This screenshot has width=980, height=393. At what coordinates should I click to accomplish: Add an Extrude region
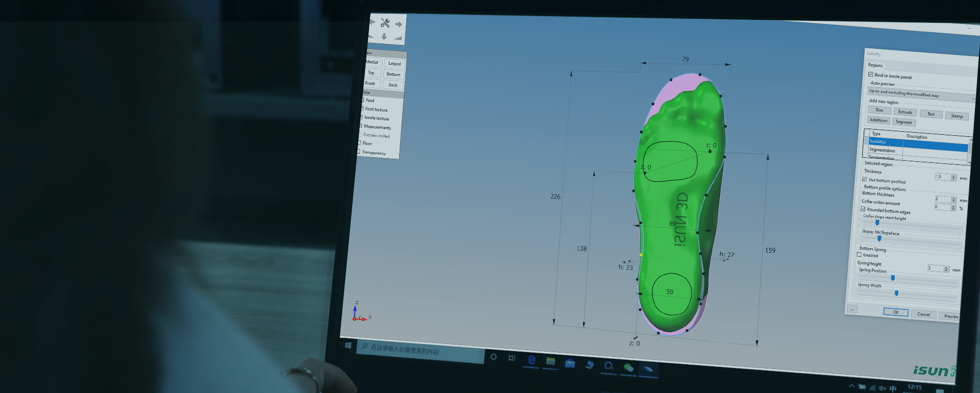pos(905,112)
